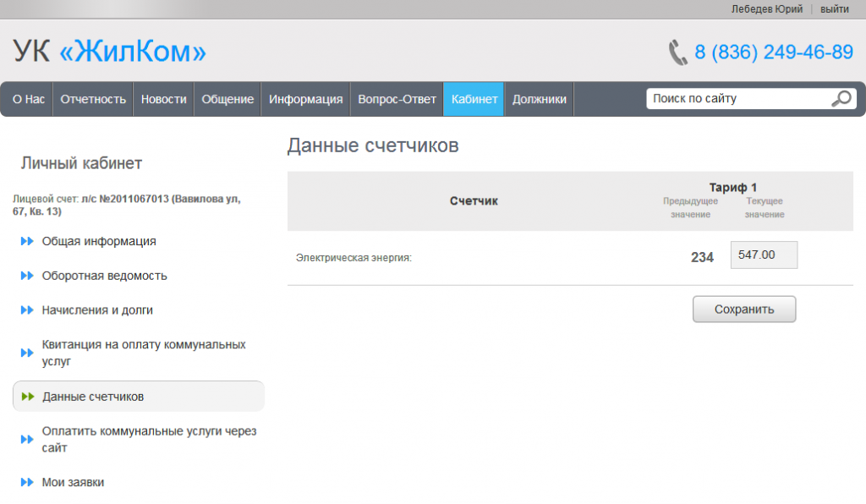Image resolution: width=866 pixels, height=504 pixels.
Task: Open the О Нас menu item
Action: (x=29, y=99)
